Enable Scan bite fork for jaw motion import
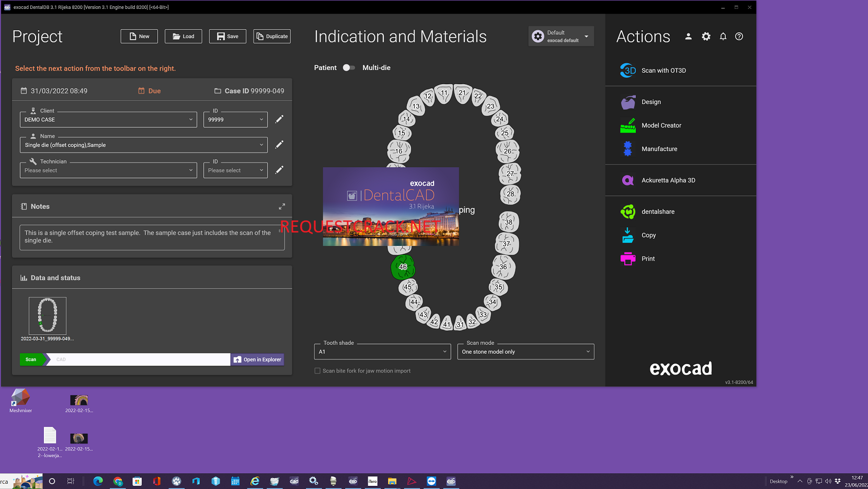The height and width of the screenshot is (489, 868). coord(317,371)
